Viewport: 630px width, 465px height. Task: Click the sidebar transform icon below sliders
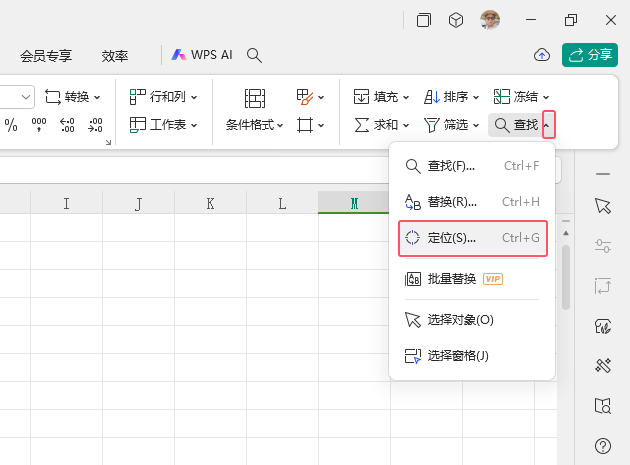[603, 286]
